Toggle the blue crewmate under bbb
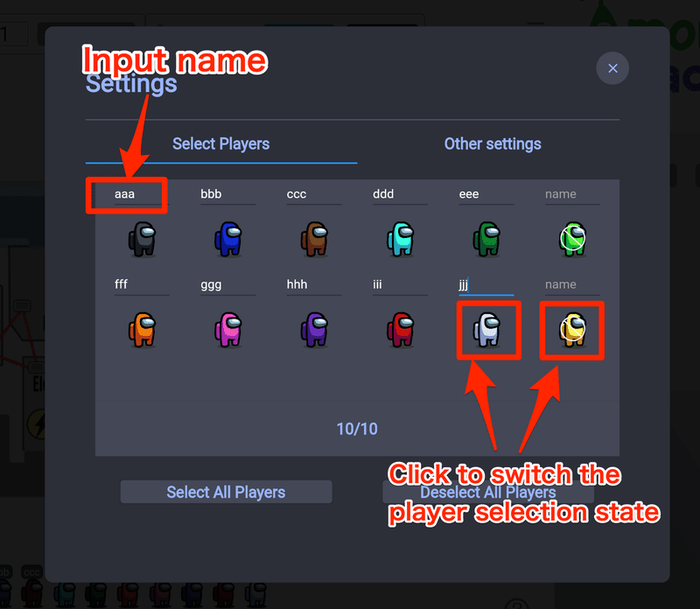Image resolution: width=700 pixels, height=609 pixels. [228, 240]
